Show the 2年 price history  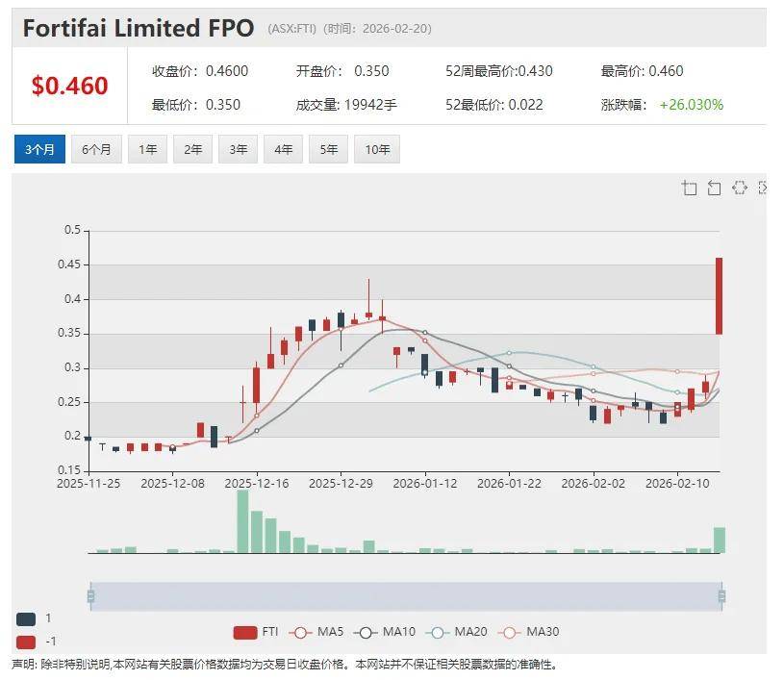tap(192, 149)
